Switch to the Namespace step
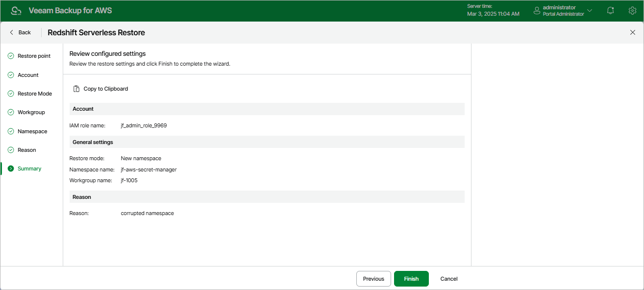644x290 pixels. click(x=32, y=131)
